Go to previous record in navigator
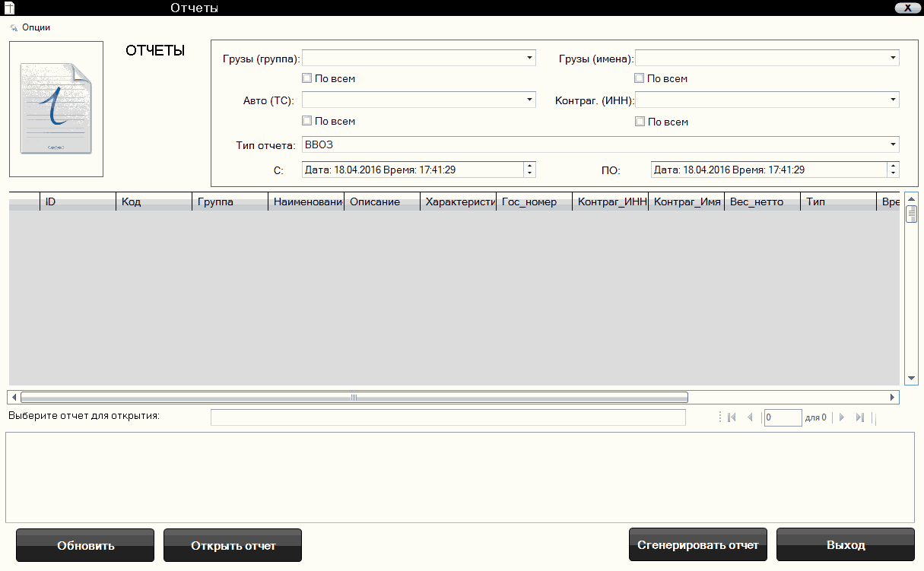The image size is (924, 571). click(750, 417)
